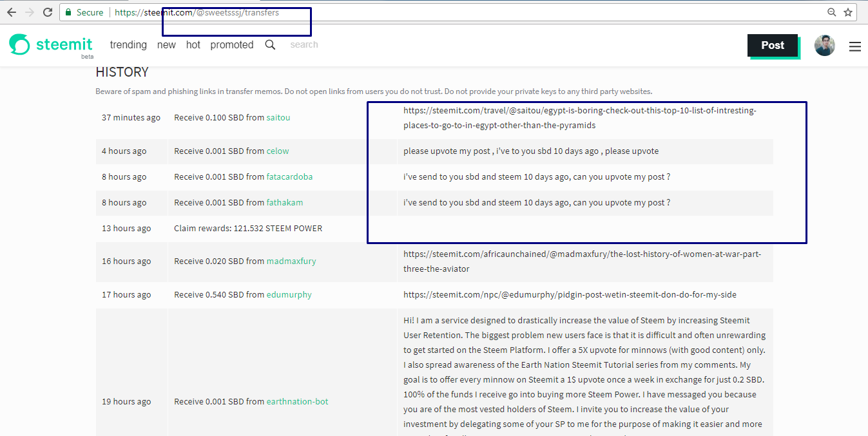
Task: Open the promoted posts tab
Action: point(232,44)
